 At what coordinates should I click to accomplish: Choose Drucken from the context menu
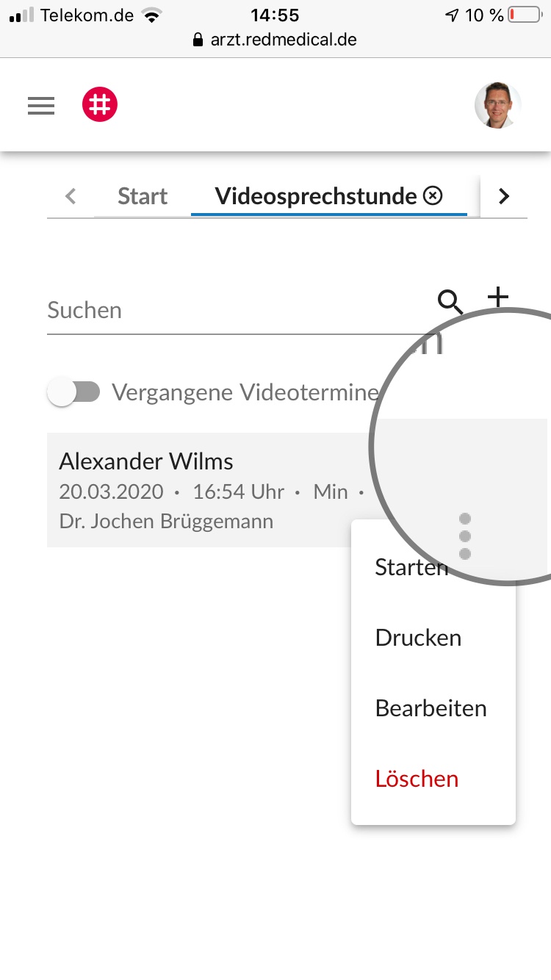click(418, 638)
